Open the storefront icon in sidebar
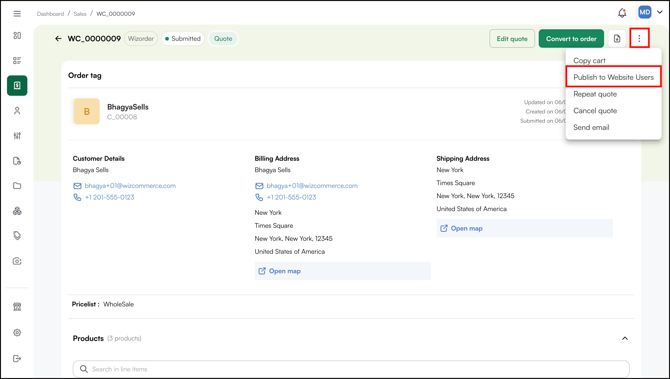This screenshot has height=379, width=670. [17, 307]
